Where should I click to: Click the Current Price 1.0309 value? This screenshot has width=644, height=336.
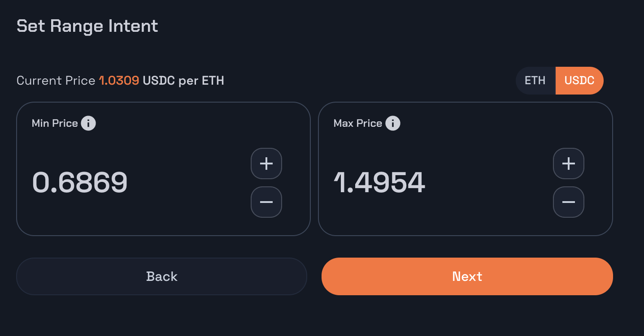119,81
